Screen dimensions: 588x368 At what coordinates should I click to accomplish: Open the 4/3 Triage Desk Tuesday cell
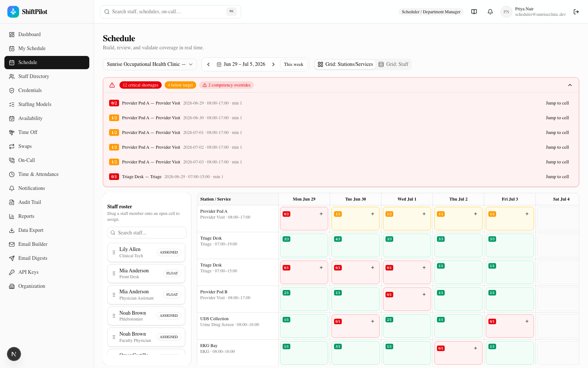355,245
